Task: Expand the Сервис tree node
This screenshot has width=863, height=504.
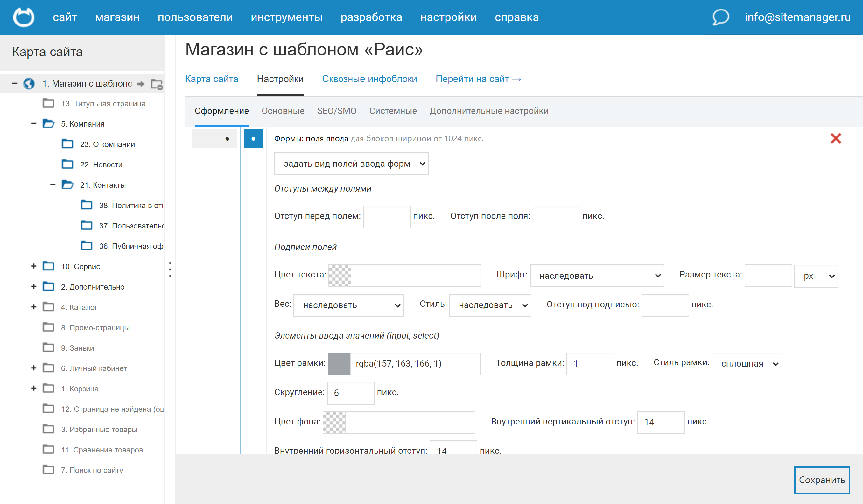Action: pyautogui.click(x=33, y=266)
